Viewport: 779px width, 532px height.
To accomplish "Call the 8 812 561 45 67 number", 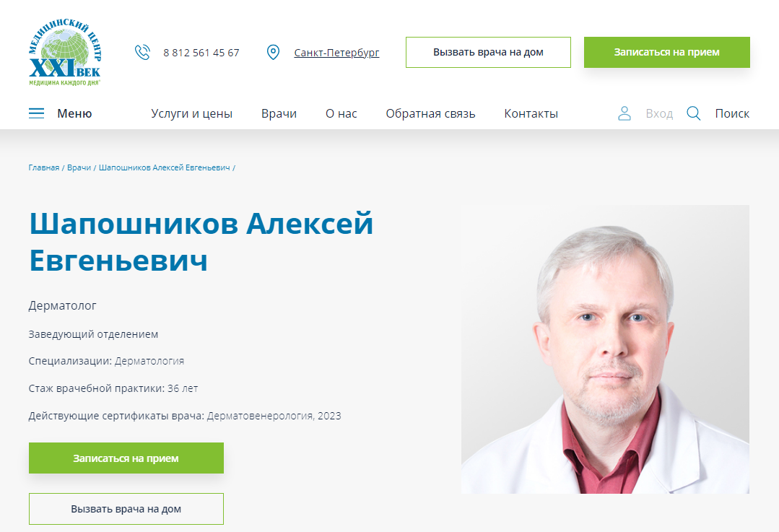I will coord(201,53).
